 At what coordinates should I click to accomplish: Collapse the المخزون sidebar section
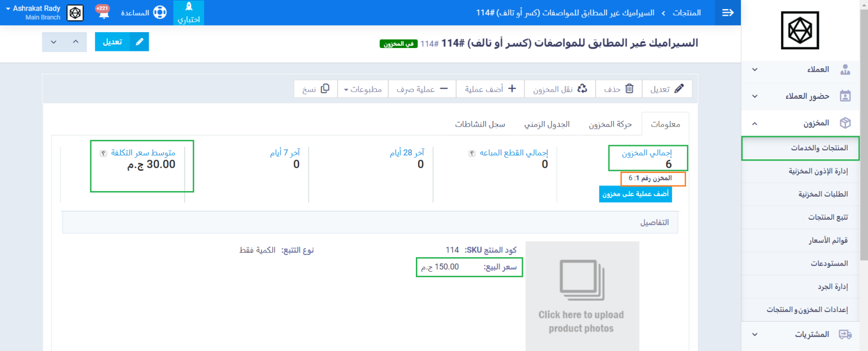coord(754,123)
